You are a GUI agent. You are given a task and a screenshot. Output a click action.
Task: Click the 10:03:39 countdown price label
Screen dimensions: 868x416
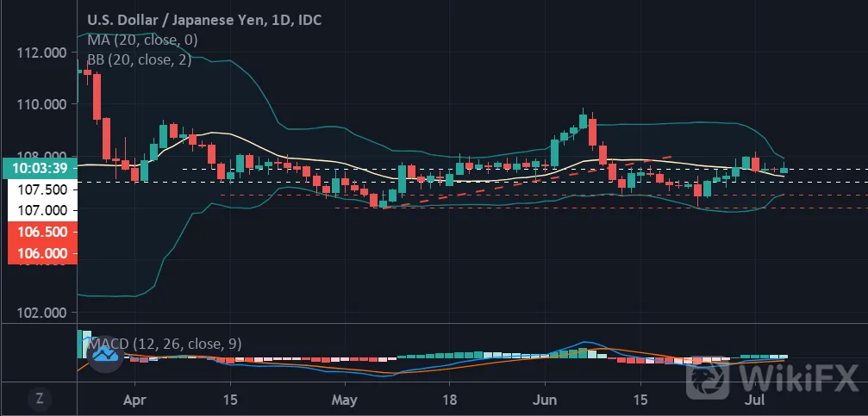point(39,168)
